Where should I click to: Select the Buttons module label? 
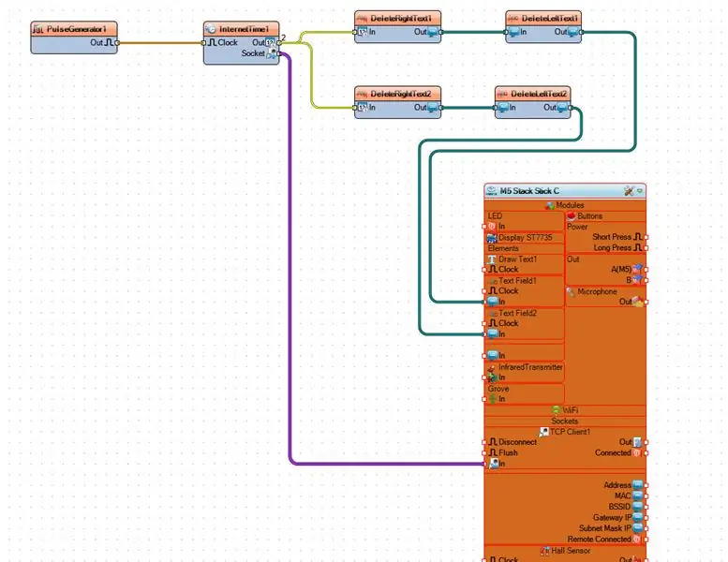(589, 215)
